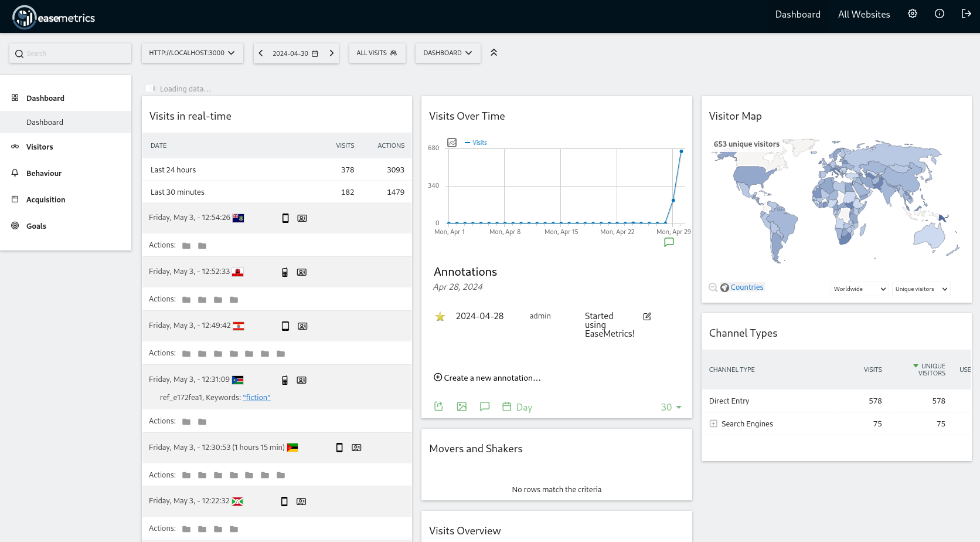Click first action folder of 12:54:26 visit
Image resolution: width=980 pixels, height=542 pixels.
coord(186,246)
